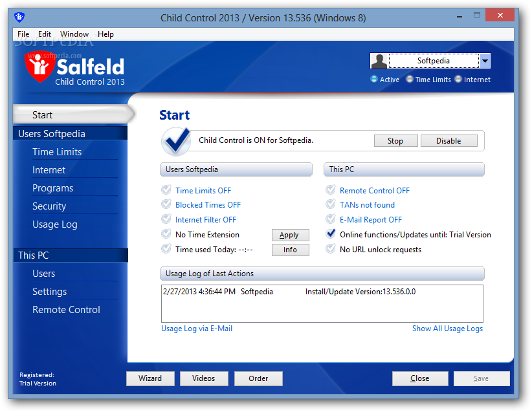Open the Remote Control sidebar section
Viewport: 532px width, 412px height.
click(x=66, y=310)
